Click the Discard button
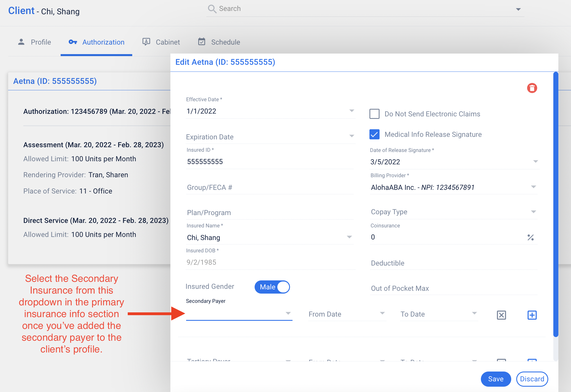 pos(532,379)
